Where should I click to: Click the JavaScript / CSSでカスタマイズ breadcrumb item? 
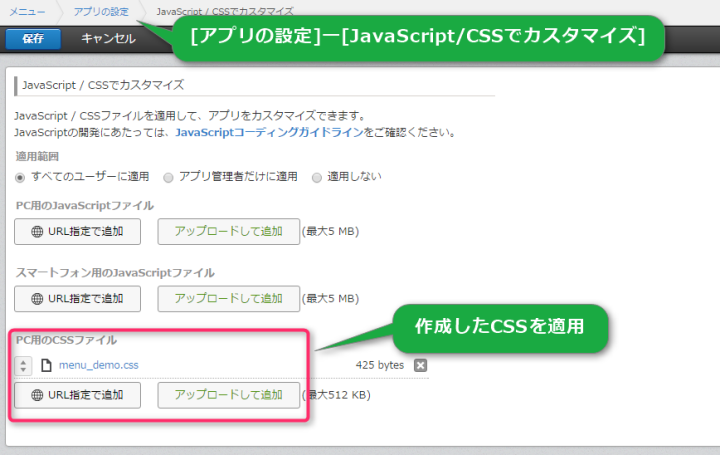point(224,11)
